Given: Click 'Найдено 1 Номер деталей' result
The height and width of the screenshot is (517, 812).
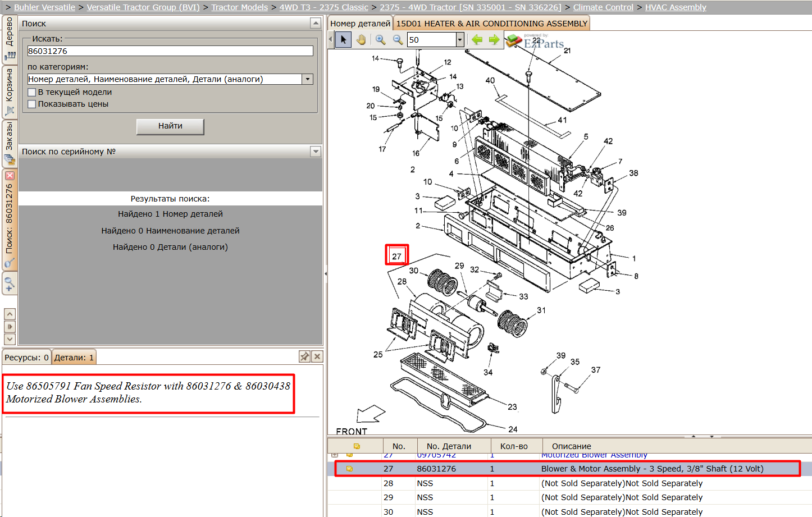Looking at the screenshot, I should click(x=170, y=214).
